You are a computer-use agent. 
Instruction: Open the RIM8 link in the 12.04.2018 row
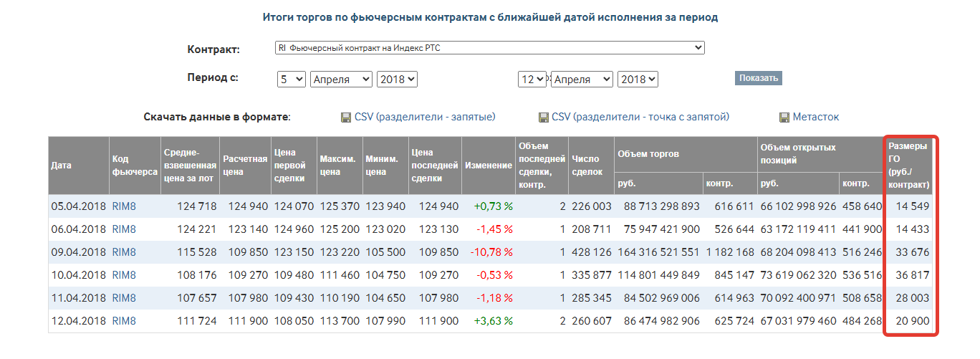pos(124,321)
